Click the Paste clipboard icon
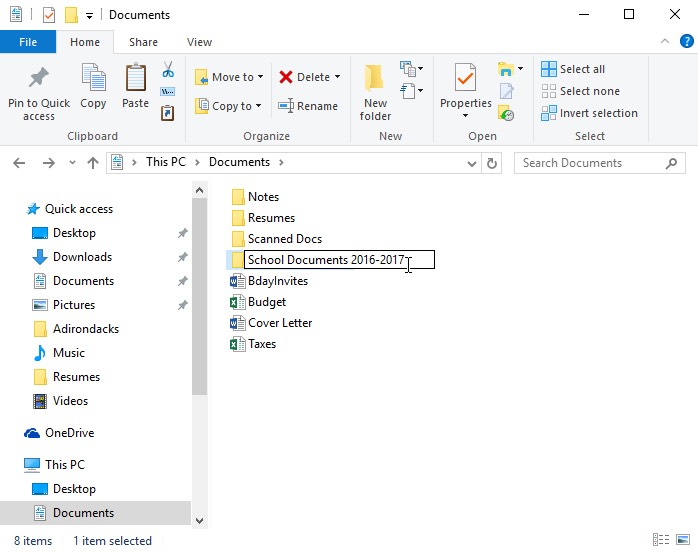The width and height of the screenshot is (698, 552). click(x=135, y=77)
